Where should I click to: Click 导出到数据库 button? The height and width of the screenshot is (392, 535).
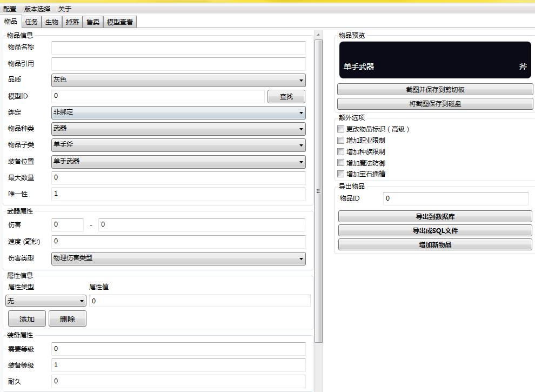[435, 216]
